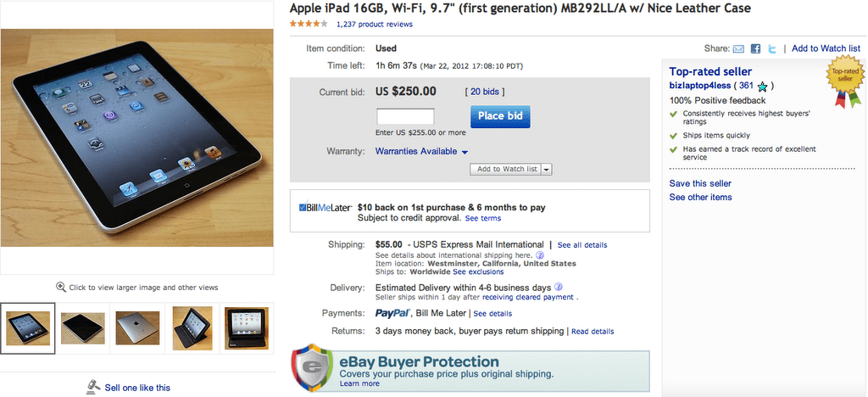Open 1,237 product reviews link
868x397 pixels.
coord(375,25)
